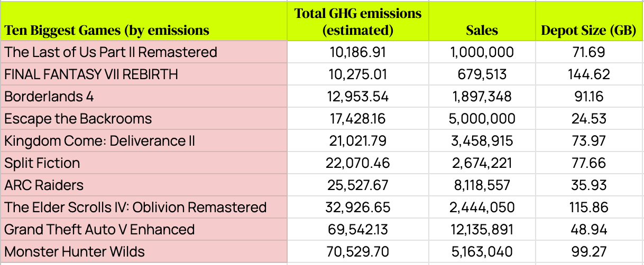Select the sales cell showing 5,000,000
This screenshot has height=265, width=644.
tap(482, 119)
